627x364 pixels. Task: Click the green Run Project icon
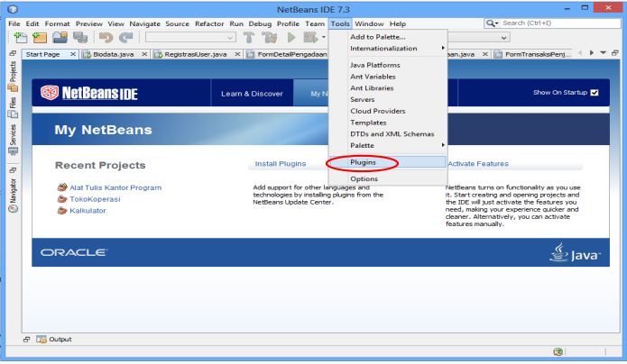pos(291,38)
